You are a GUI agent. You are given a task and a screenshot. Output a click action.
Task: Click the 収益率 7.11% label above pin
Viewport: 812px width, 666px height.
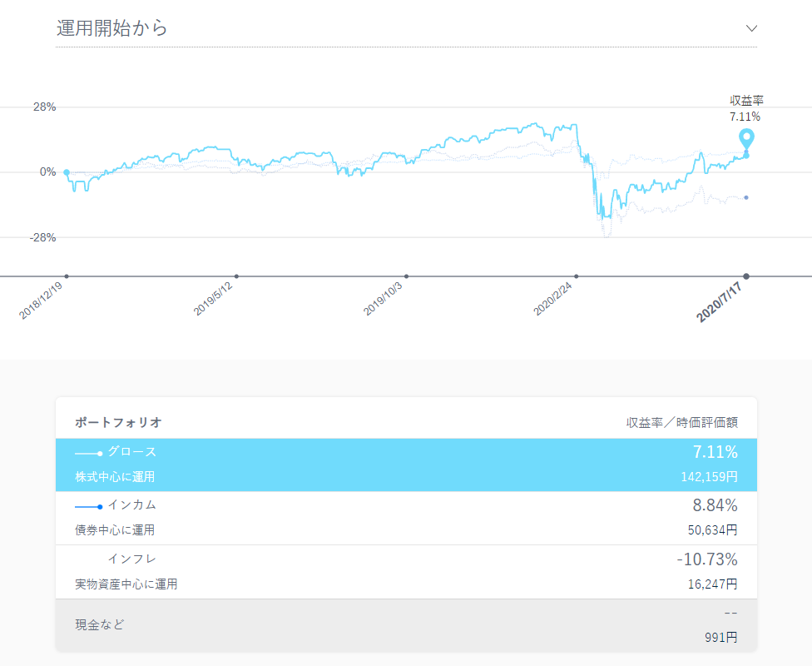746,109
